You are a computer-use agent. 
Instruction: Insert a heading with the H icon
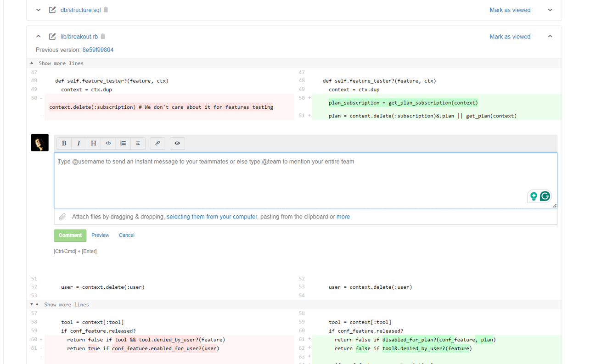coord(93,143)
